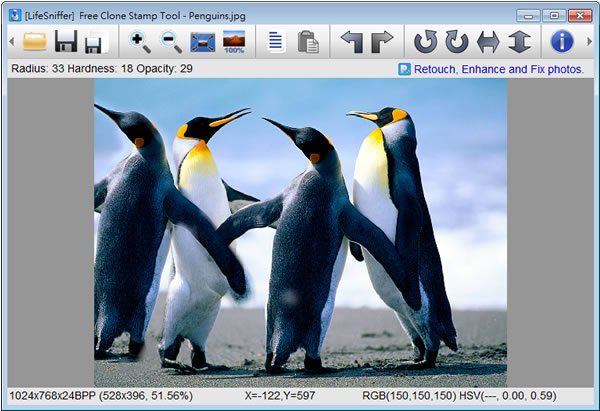Click the clipboard paste icon
This screenshot has width=600, height=411.
coord(308,42)
